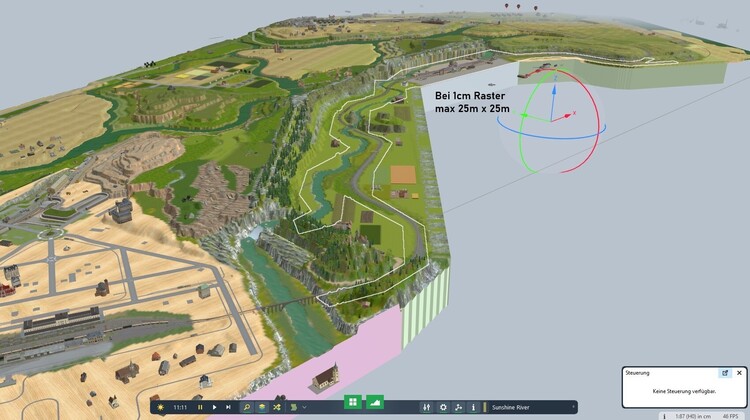
Task: Click the green grid catalog button
Action: [353, 402]
